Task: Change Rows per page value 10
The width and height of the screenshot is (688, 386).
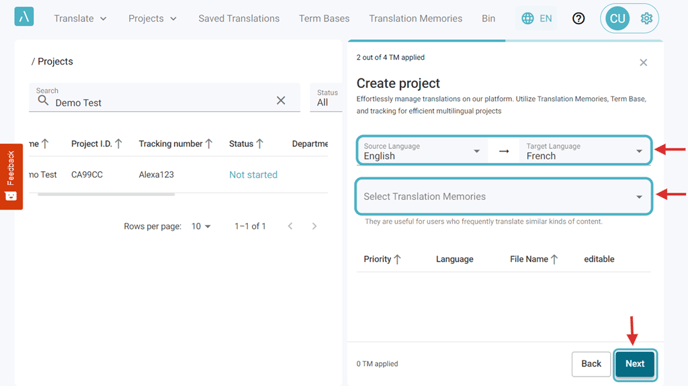Action: click(x=201, y=226)
